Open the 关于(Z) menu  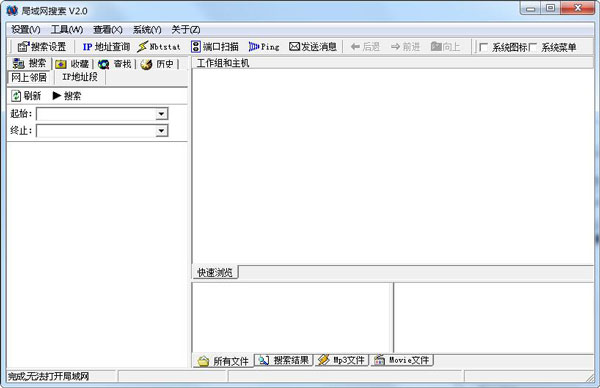186,29
